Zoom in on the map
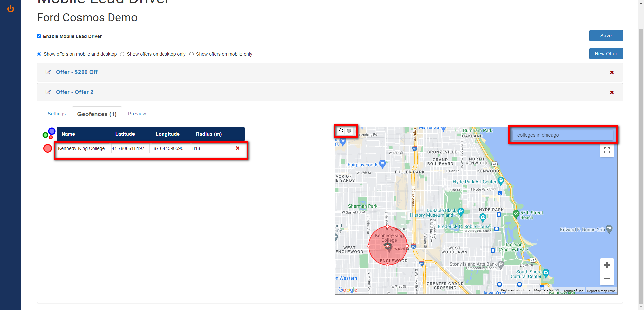Image resolution: width=644 pixels, height=310 pixels. tap(607, 265)
